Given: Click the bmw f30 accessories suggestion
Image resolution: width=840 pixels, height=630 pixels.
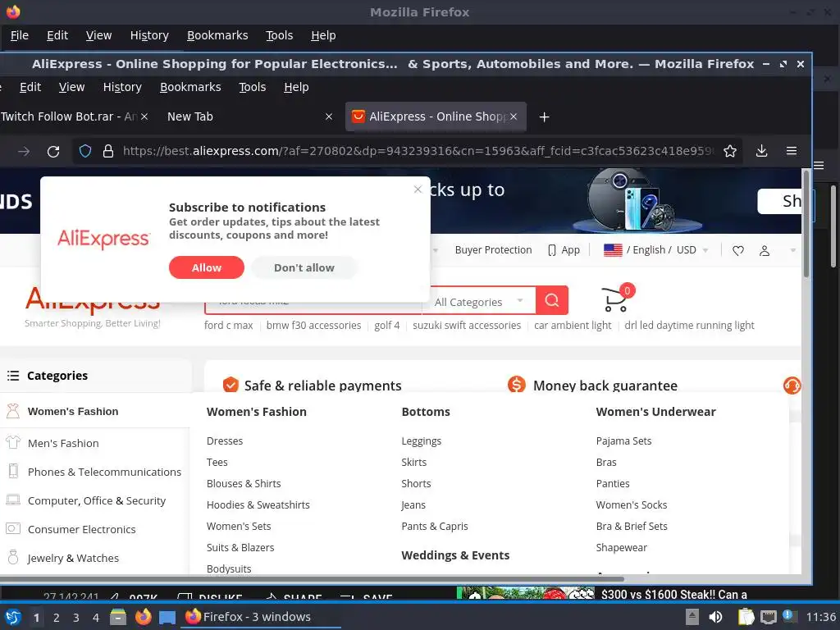Looking at the screenshot, I should coord(313,325).
